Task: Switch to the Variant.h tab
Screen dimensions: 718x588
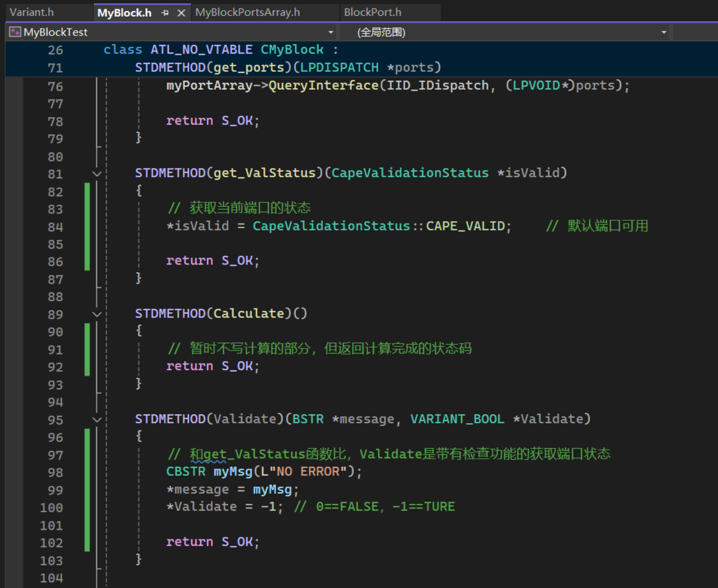Action: (32, 12)
